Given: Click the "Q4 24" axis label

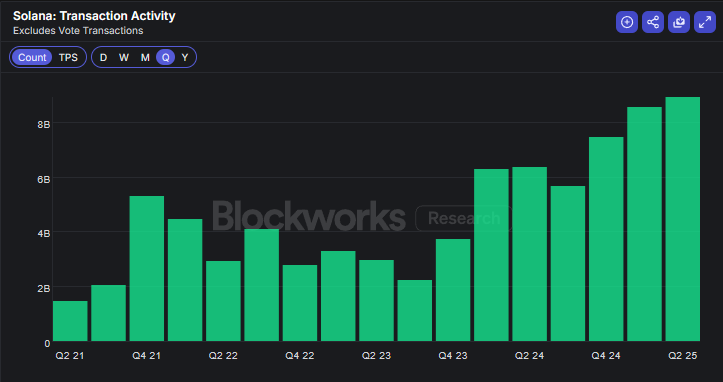Looking at the screenshot, I should pos(606,356).
